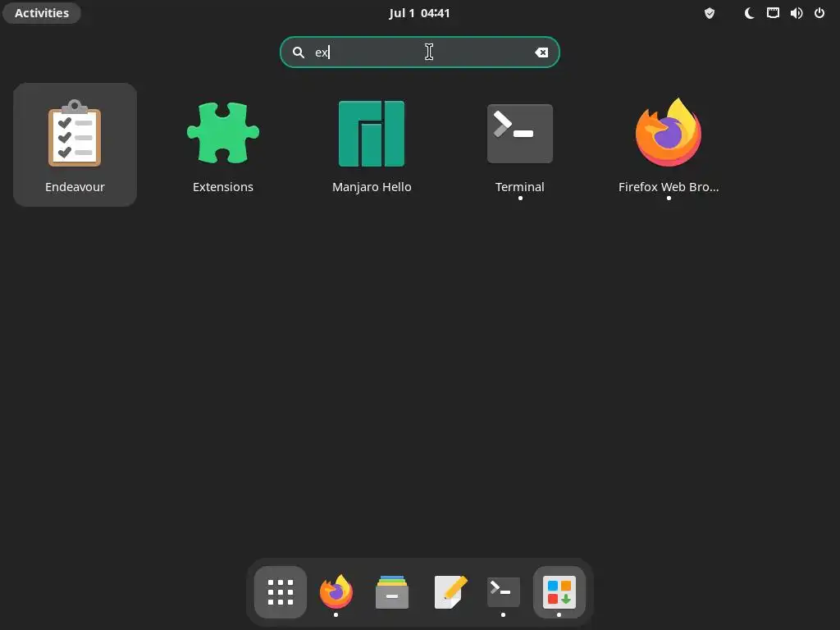Select the "Firefox Web Bro..." label
This screenshot has height=630, width=840.
point(669,187)
